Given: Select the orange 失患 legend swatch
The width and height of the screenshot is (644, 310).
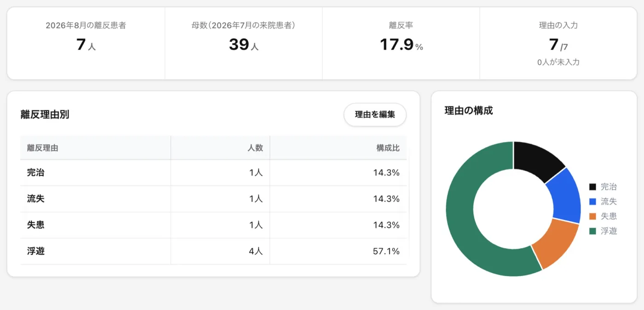Looking at the screenshot, I should pos(593,216).
